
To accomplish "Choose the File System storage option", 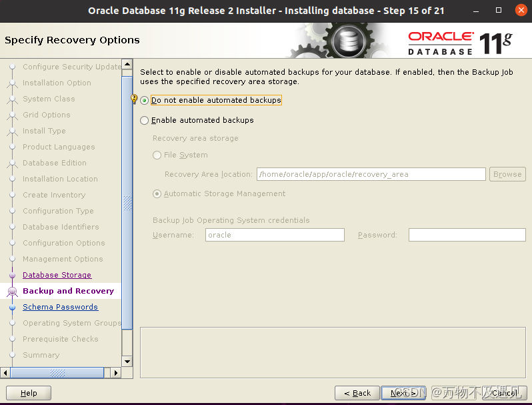I will (157, 155).
